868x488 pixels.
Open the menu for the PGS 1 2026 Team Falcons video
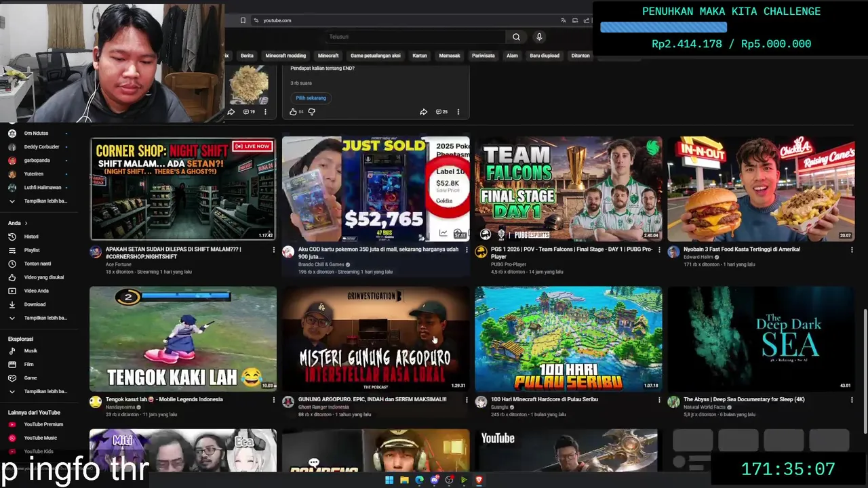click(x=659, y=250)
